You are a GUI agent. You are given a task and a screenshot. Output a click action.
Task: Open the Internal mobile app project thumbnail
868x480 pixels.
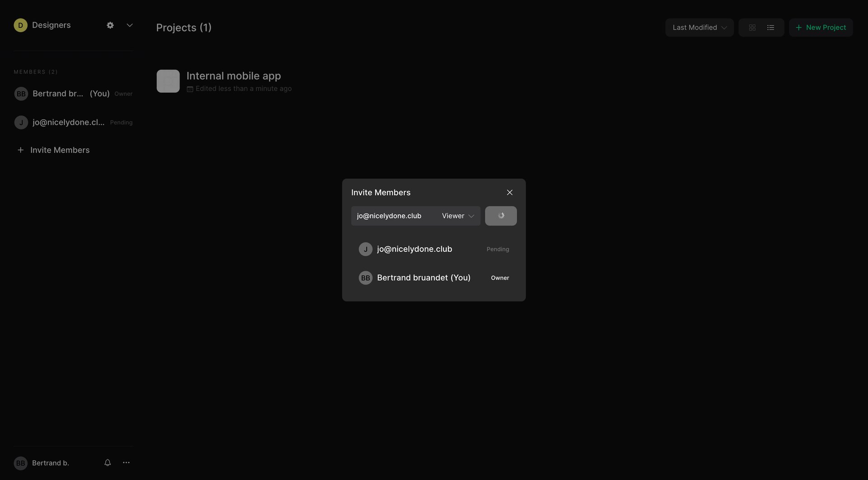tap(168, 81)
